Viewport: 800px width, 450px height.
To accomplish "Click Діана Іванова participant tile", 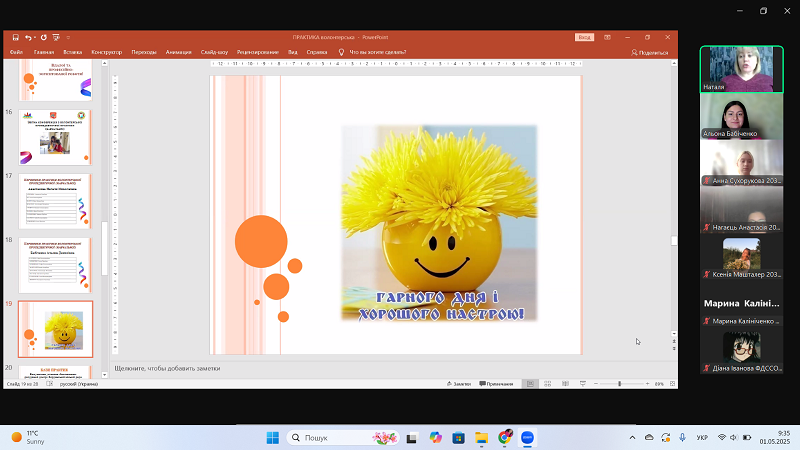I will pos(741,351).
